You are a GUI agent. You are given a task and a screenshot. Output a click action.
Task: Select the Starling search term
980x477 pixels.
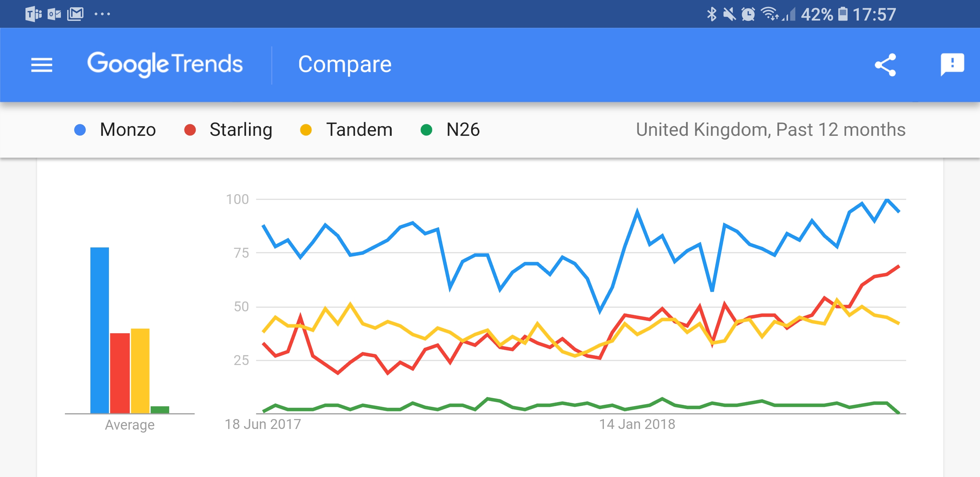(241, 130)
